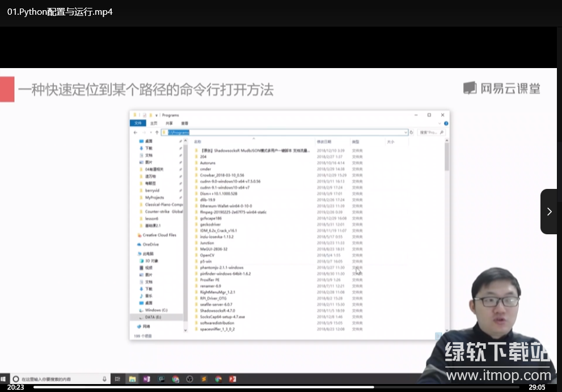This screenshot has width=562, height=392.
Task: Click the up-directory arrow in Explorer
Action: 157,132
